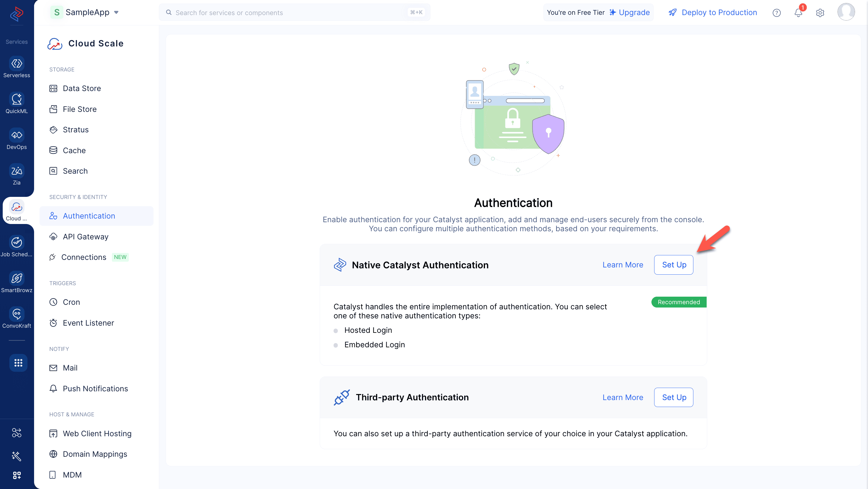This screenshot has width=868, height=489.
Task: Focus the services or components search field
Action: (294, 12)
